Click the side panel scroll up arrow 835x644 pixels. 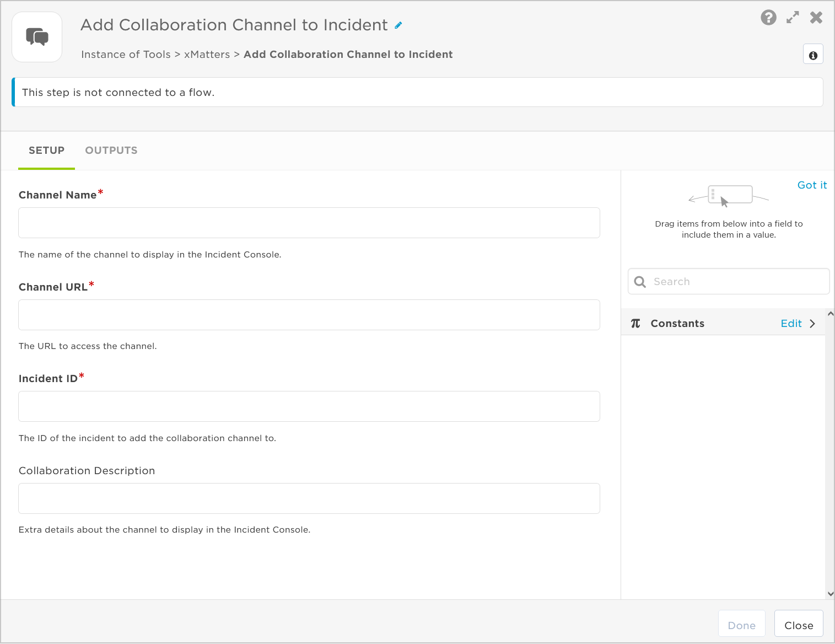(831, 314)
